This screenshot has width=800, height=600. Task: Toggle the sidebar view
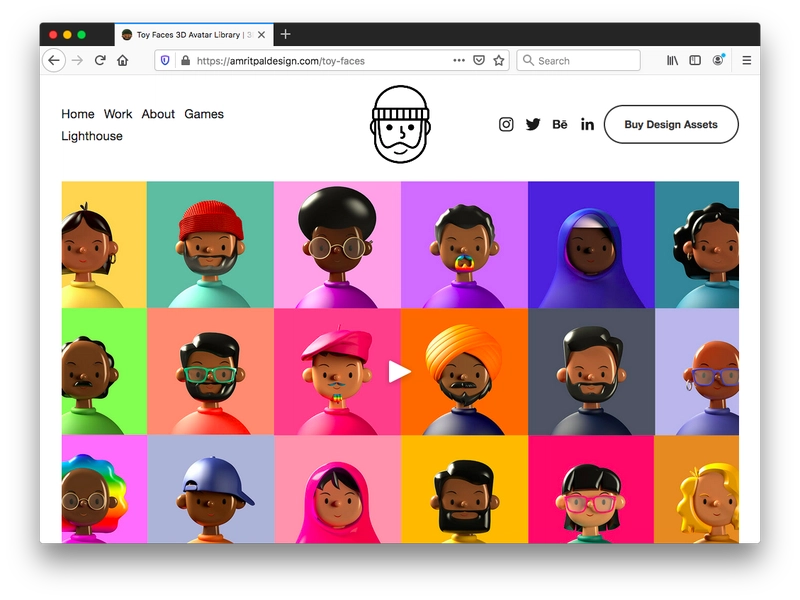point(695,61)
